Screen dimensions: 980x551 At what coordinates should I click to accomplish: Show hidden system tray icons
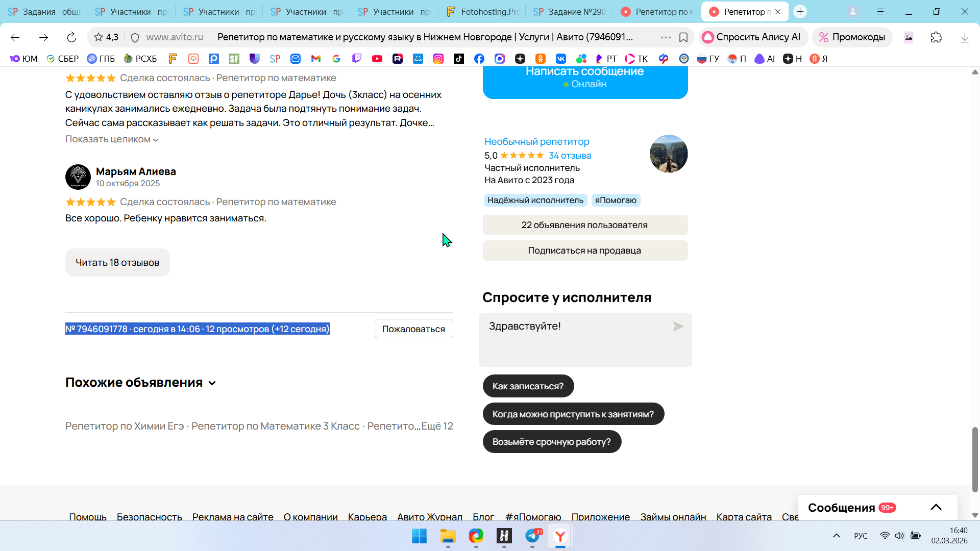[x=836, y=536]
